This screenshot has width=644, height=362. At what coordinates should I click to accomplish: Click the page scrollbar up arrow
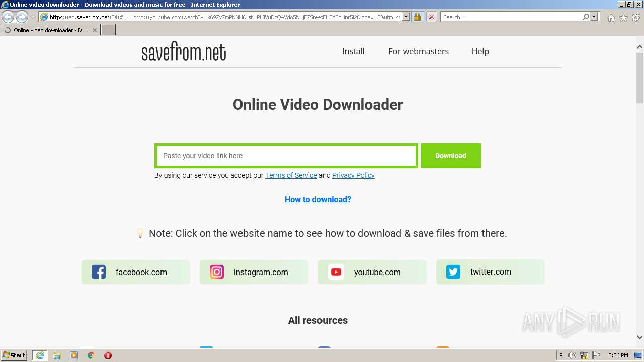pyautogui.click(x=640, y=47)
